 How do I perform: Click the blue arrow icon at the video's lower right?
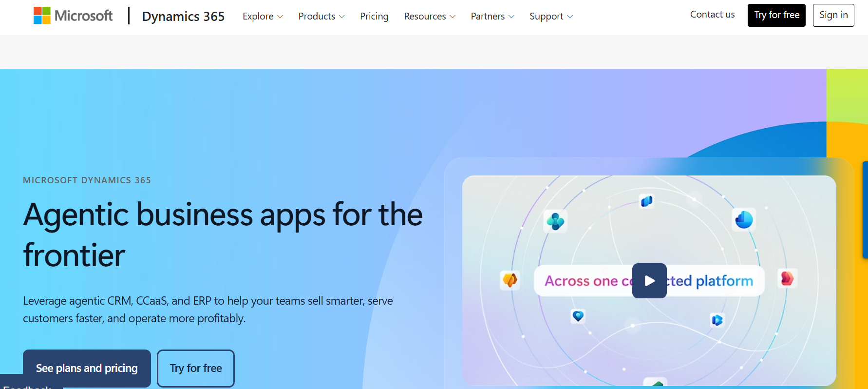[x=717, y=320]
